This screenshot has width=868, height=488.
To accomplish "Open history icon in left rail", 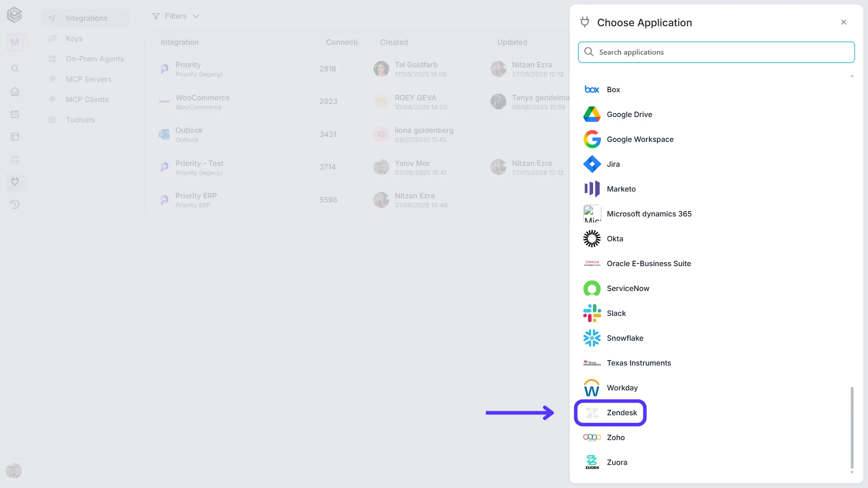I will click(15, 204).
